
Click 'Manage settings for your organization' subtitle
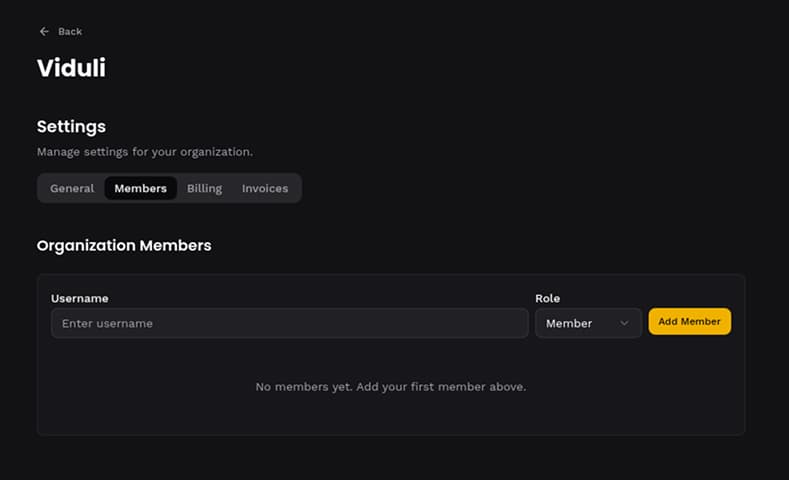coord(145,152)
